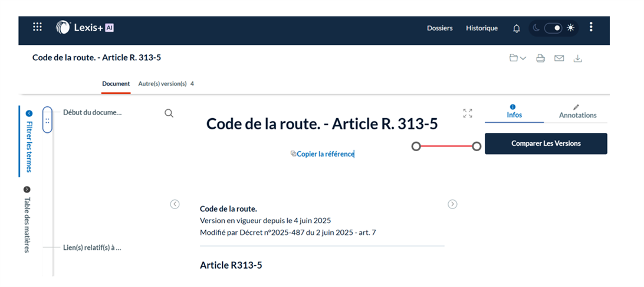
Task: Open notifications bell icon
Action: pyautogui.click(x=517, y=28)
